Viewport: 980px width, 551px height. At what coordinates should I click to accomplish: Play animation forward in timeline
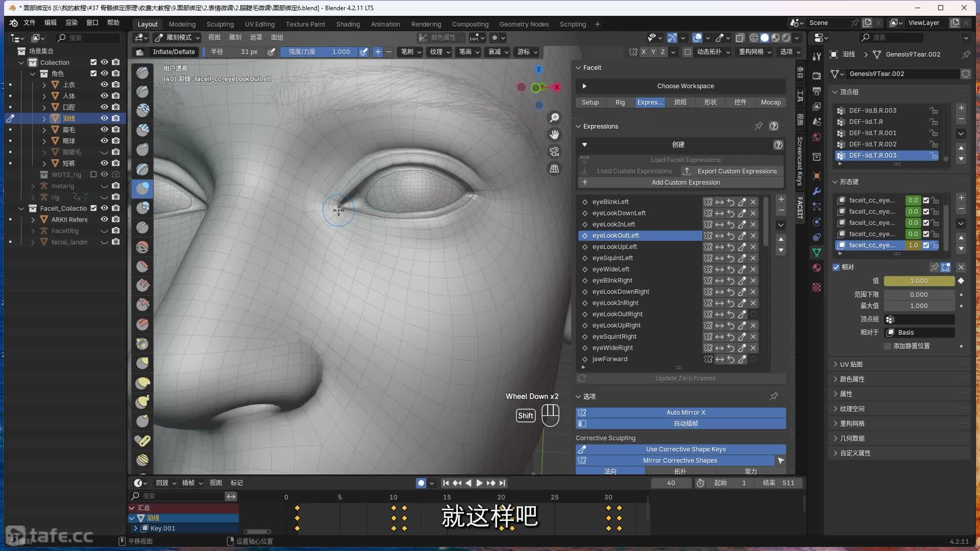(x=479, y=483)
